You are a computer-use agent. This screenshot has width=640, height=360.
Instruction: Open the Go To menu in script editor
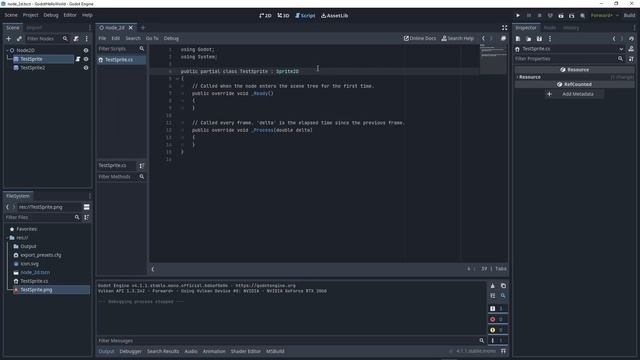point(152,38)
